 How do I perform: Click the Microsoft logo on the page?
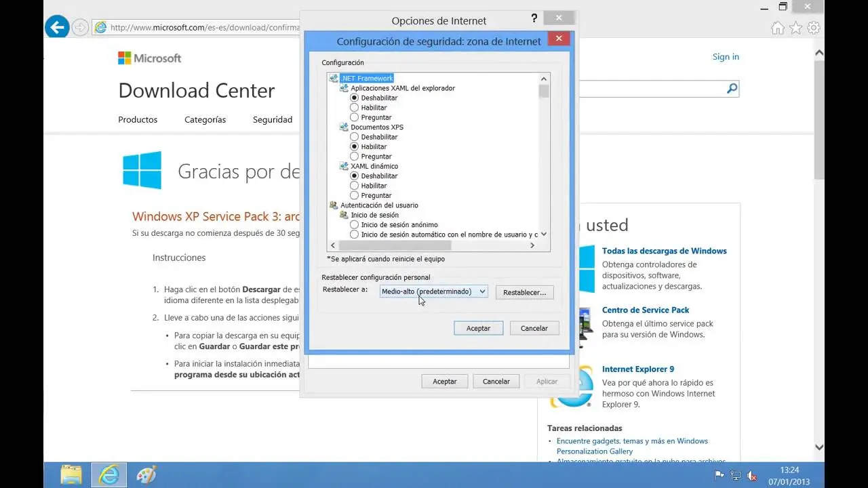pyautogui.click(x=149, y=58)
